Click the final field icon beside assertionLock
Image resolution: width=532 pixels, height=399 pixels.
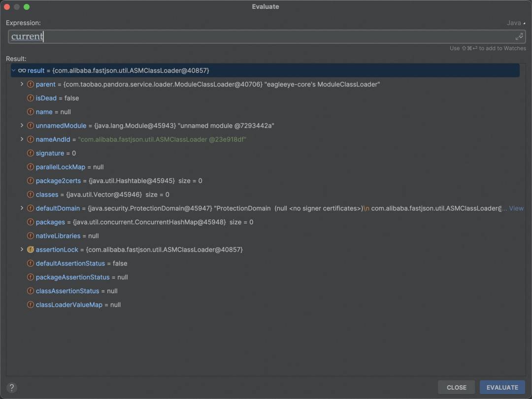tap(30, 249)
